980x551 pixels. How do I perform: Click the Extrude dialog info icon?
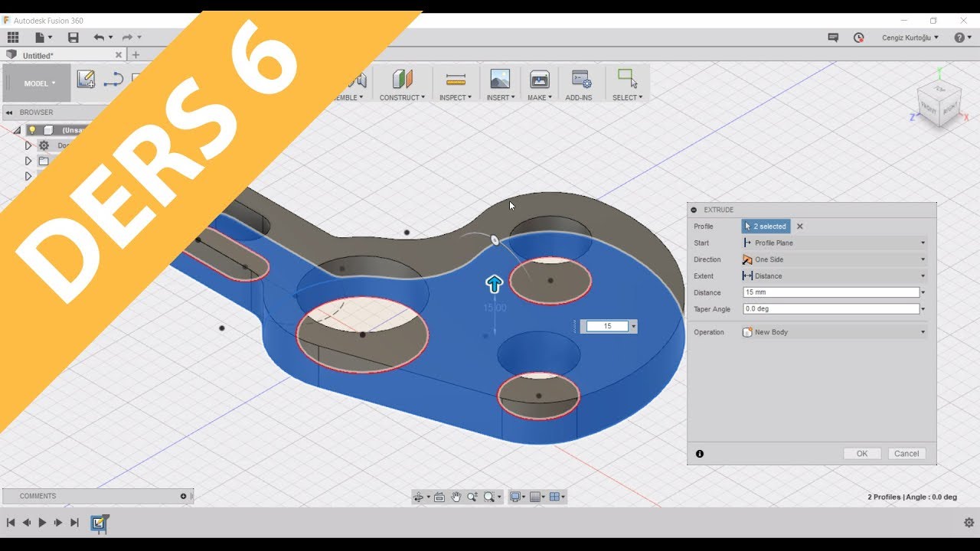[x=700, y=454]
